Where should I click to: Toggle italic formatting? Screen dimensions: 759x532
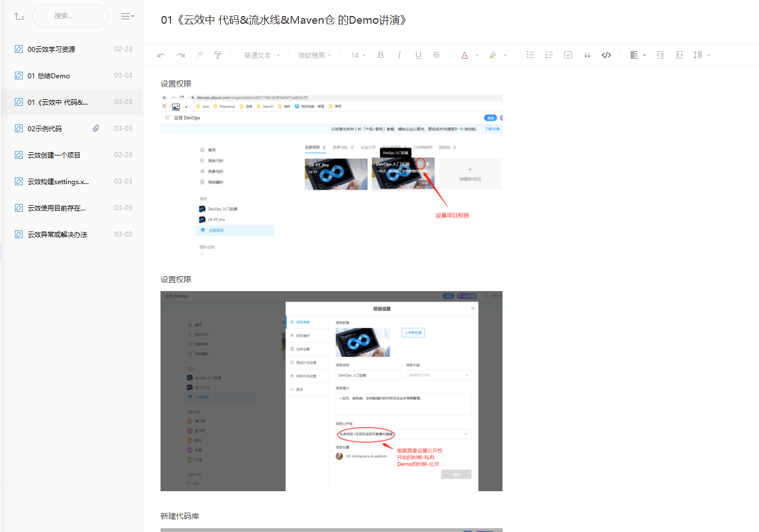(399, 55)
